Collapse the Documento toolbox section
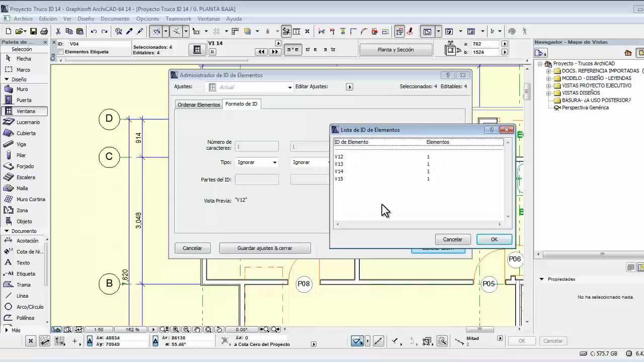This screenshot has width=644, height=362. pyautogui.click(x=7, y=231)
